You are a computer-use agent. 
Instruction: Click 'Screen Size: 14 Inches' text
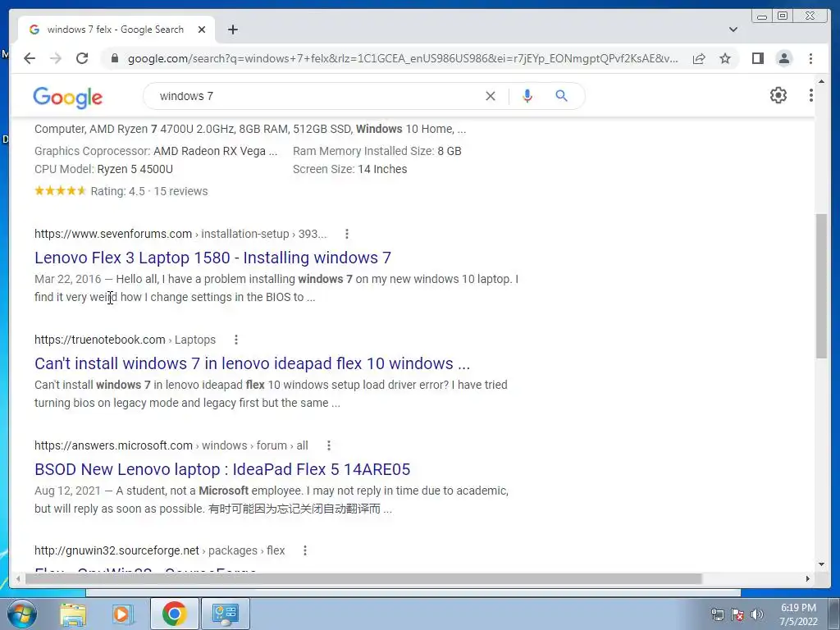(x=349, y=169)
